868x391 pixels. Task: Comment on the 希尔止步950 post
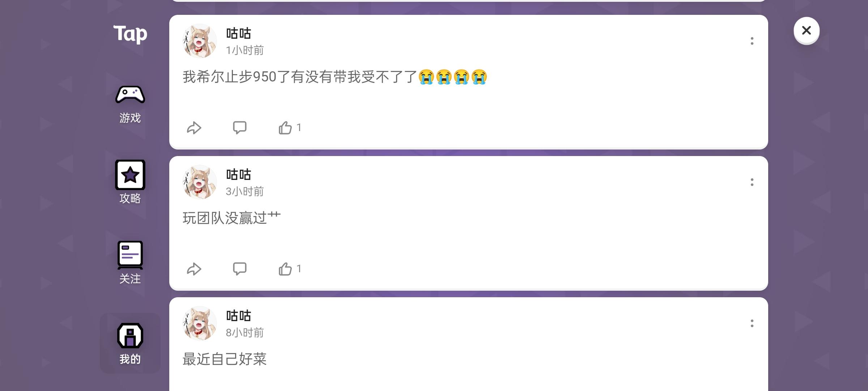coord(239,128)
